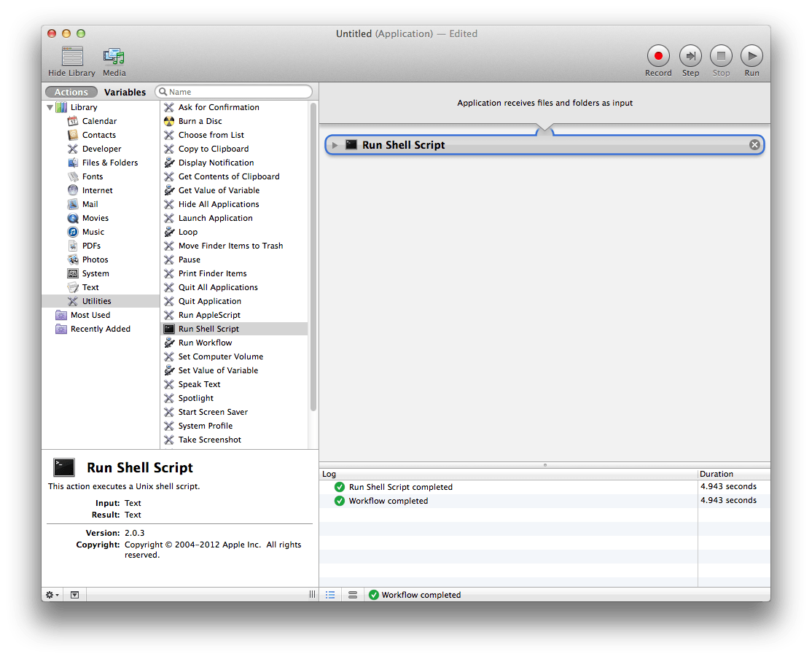Collapse the Library tree
The width and height of the screenshot is (812, 659).
(x=50, y=108)
